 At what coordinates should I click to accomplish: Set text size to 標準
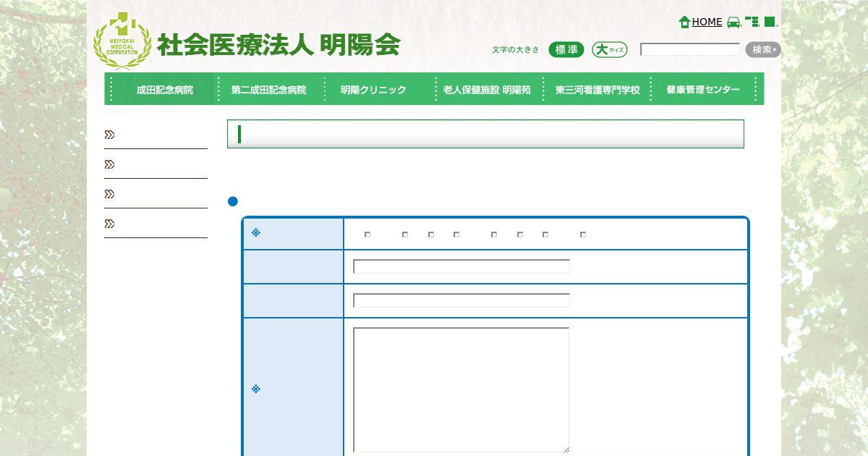coord(566,49)
